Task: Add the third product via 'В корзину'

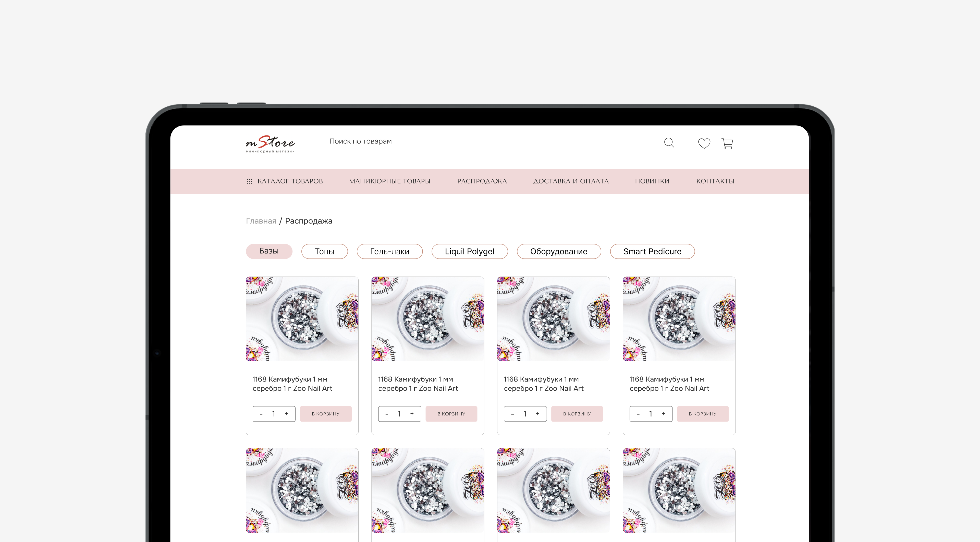Action: 577,414
